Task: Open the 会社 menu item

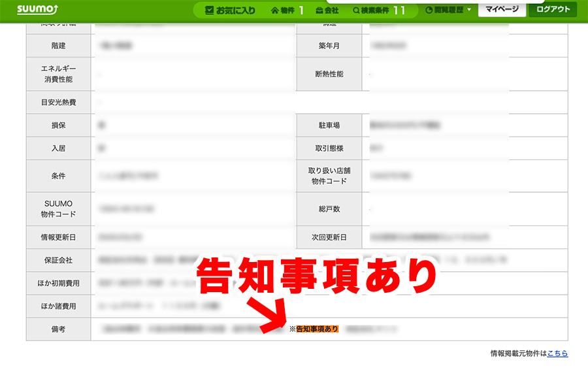Action: pyautogui.click(x=327, y=10)
